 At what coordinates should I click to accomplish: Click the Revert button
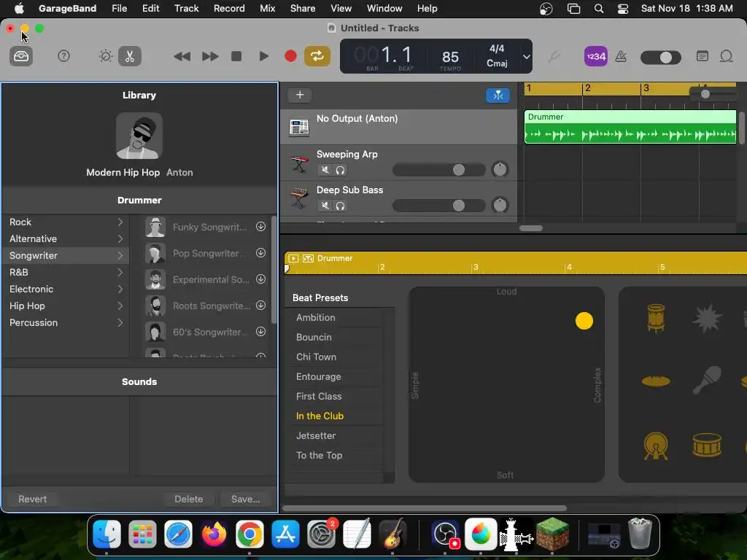tap(32, 499)
